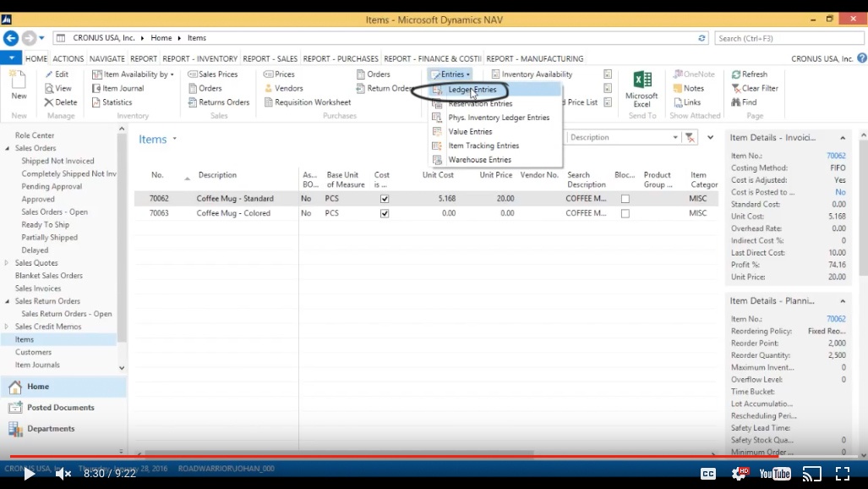Click the Refresh button in Page group
This screenshot has height=489, width=868.
coord(749,74)
